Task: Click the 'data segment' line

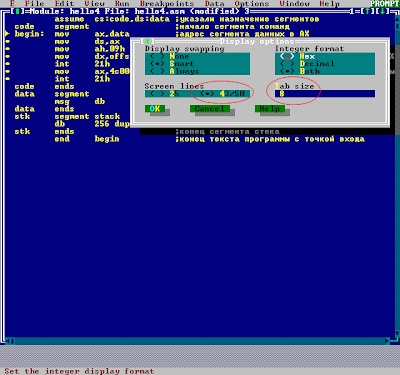Action: [x=52, y=94]
